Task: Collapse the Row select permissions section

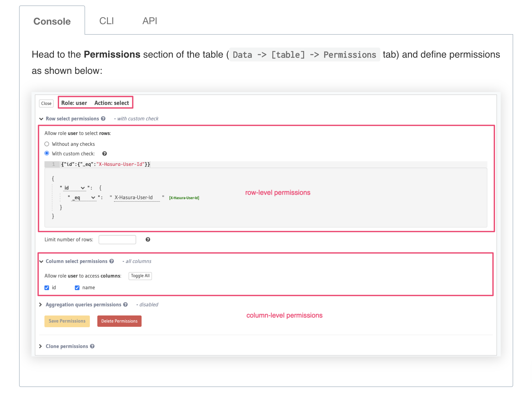Action: pos(41,119)
